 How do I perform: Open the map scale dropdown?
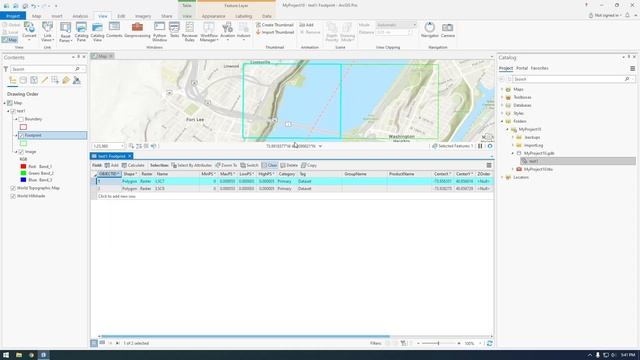tap(122, 146)
